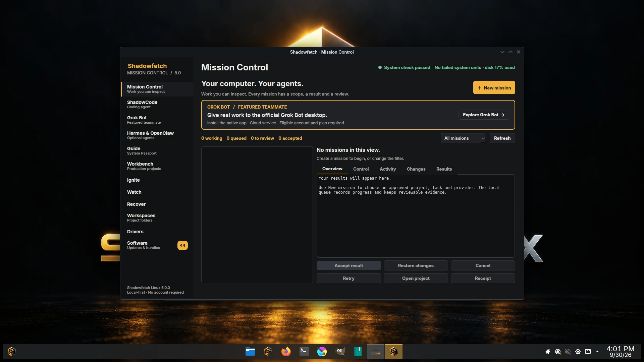Viewport: 644px width, 362px height.
Task: Select the disk drive app in taskbar
Action: coord(376,352)
